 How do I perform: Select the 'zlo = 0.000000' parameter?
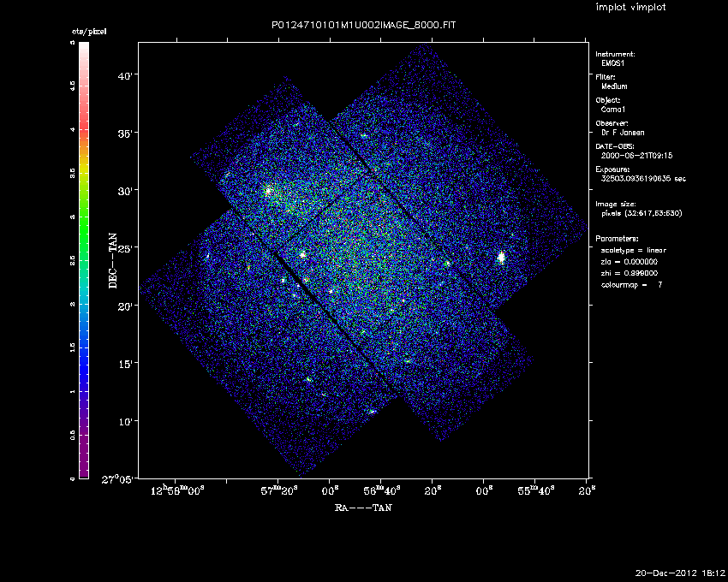[630, 262]
